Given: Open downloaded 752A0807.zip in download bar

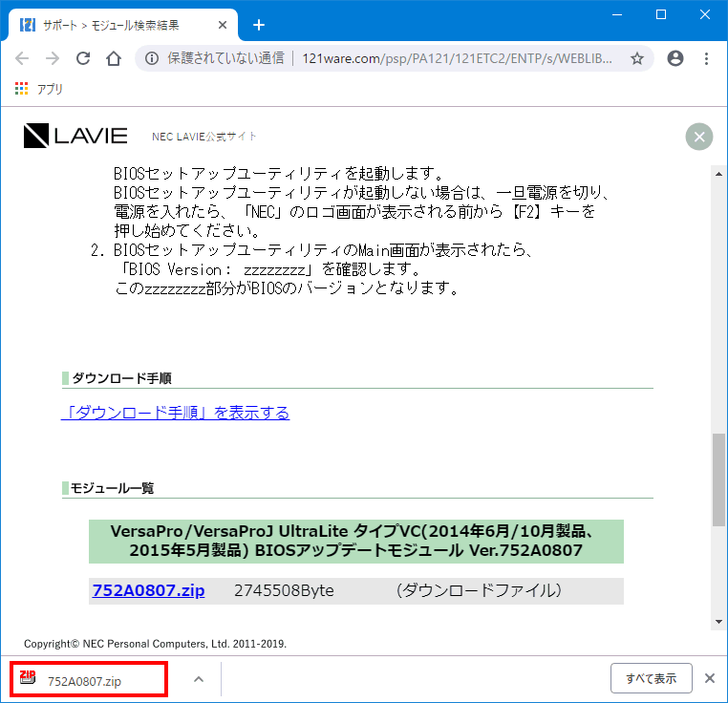Looking at the screenshot, I should (88, 680).
